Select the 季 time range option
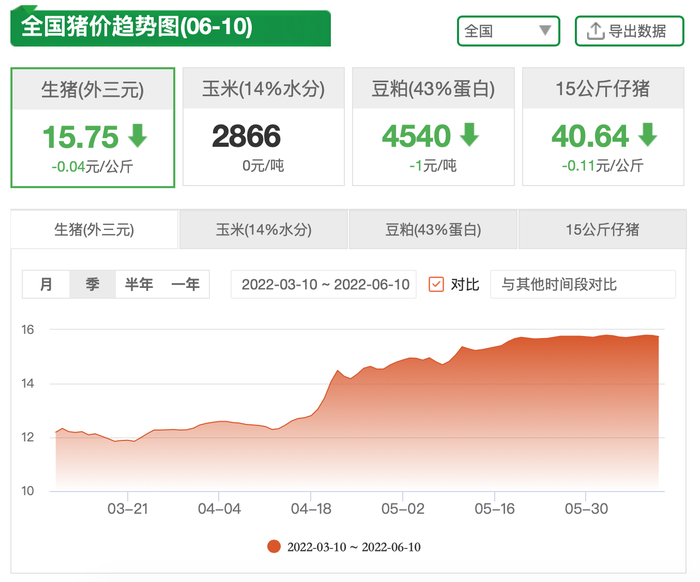 pyautogui.click(x=92, y=284)
